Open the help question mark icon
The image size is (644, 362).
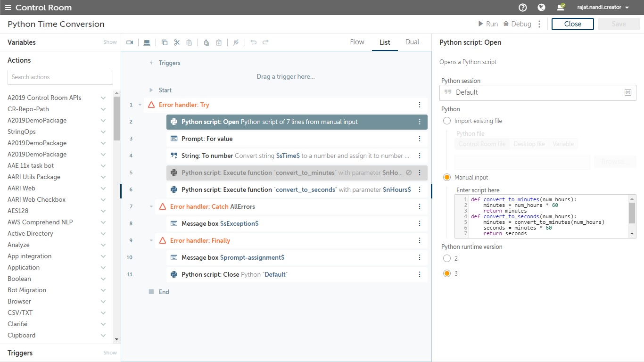point(522,8)
